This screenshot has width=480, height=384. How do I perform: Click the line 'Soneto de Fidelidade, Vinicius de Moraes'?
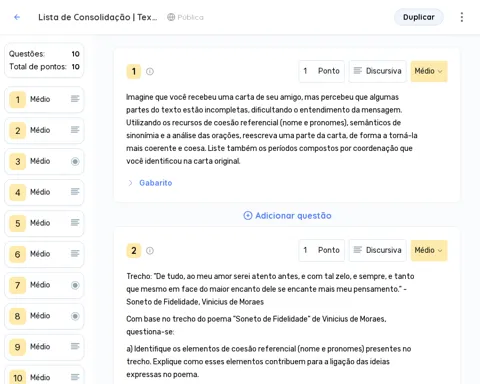(x=195, y=302)
